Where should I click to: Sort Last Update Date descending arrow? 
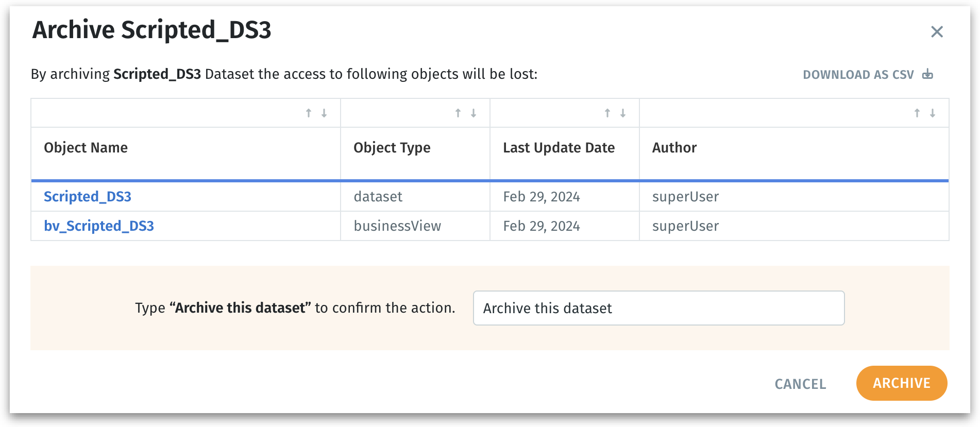(x=623, y=113)
